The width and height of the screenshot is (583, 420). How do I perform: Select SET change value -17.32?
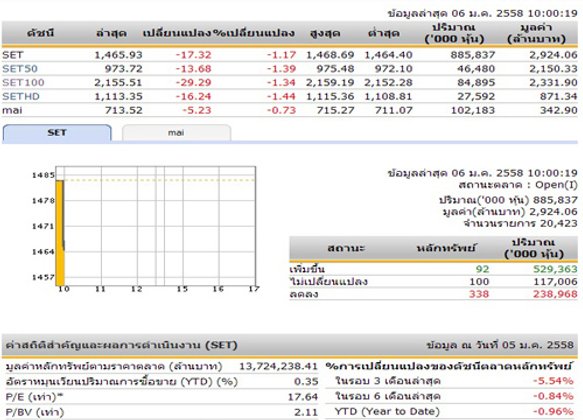pyautogui.click(x=193, y=55)
